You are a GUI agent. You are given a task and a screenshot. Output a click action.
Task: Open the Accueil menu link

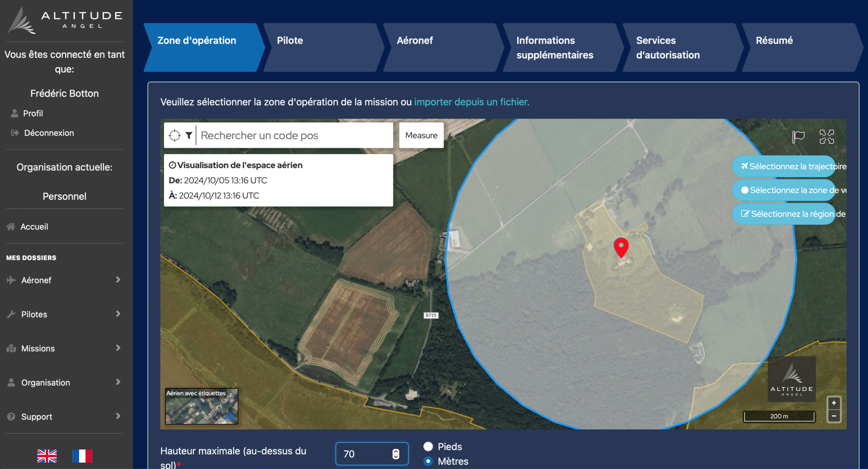pos(34,226)
